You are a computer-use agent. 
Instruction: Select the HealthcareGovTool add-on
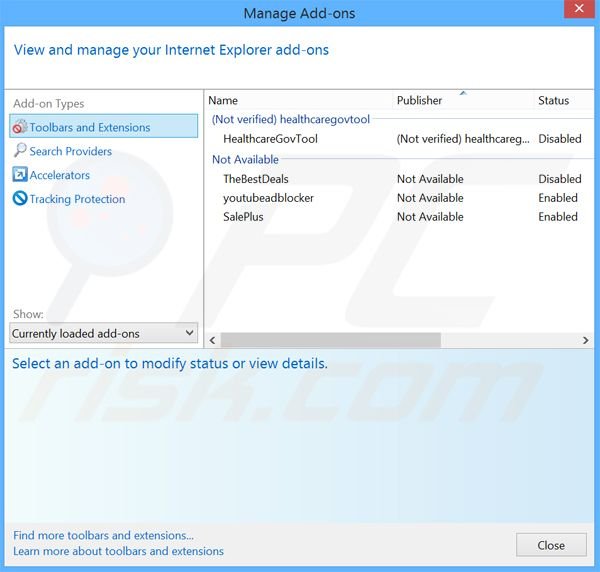(x=270, y=139)
